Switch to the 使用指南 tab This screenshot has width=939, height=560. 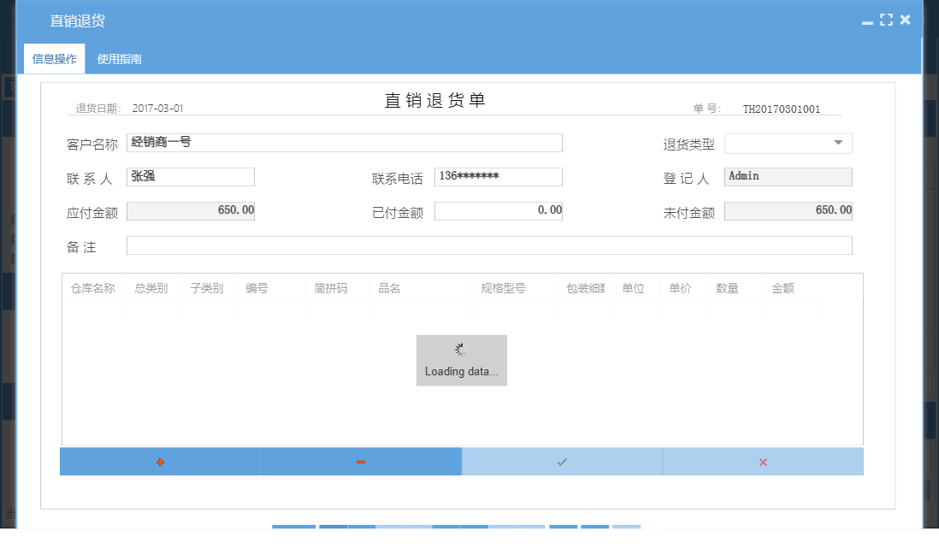(121, 58)
